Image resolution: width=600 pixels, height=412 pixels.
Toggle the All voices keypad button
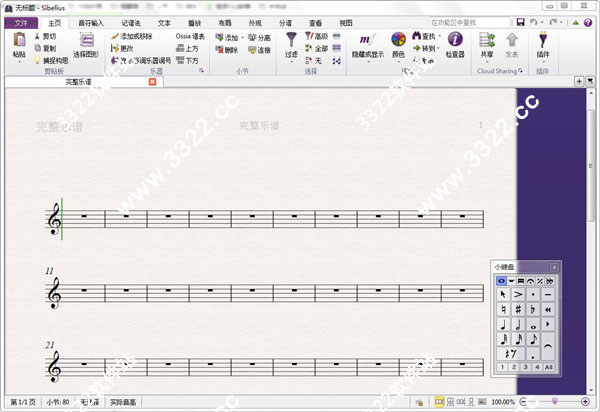point(550,368)
